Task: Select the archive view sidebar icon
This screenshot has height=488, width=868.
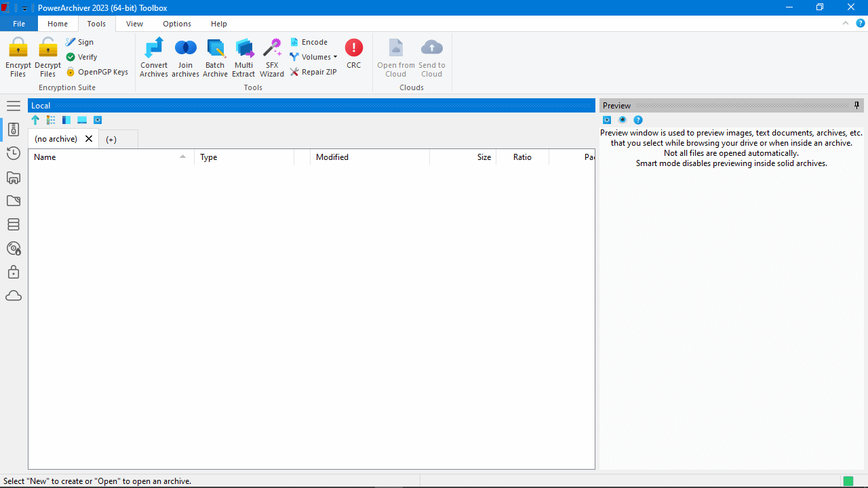Action: pos(14,129)
